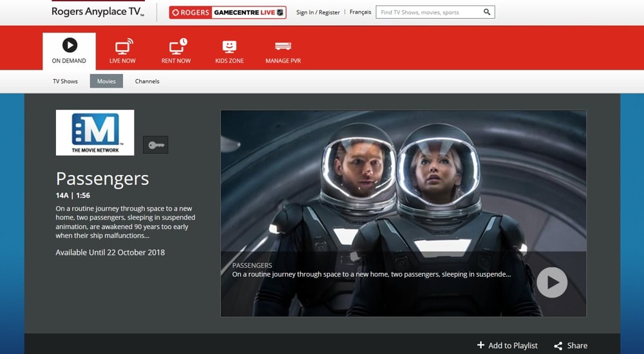Screen dimensions: 644x354
Task: Click the plus icon for playlist
Action: (480, 345)
